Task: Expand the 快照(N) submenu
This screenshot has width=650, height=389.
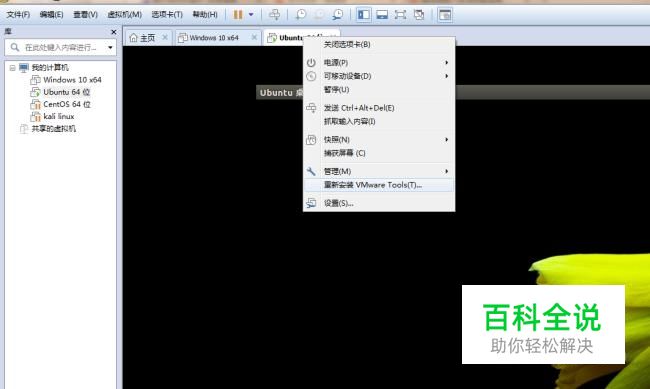Action: pyautogui.click(x=379, y=139)
